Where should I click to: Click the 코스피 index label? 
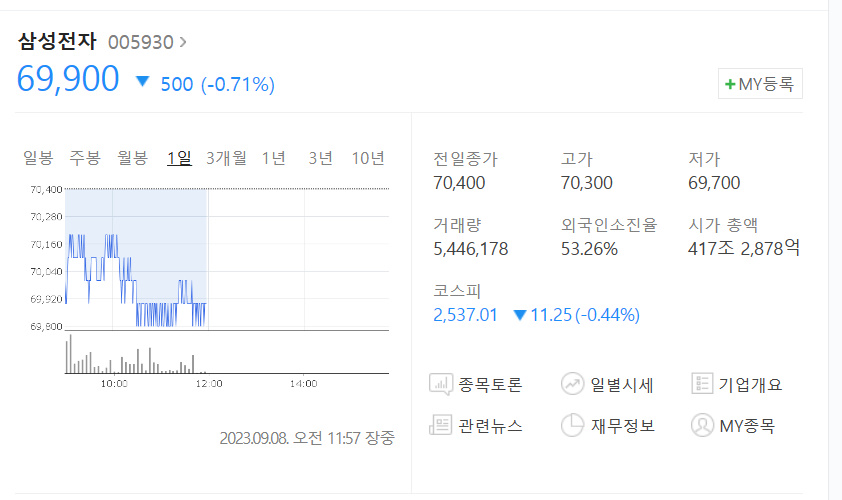click(457, 291)
